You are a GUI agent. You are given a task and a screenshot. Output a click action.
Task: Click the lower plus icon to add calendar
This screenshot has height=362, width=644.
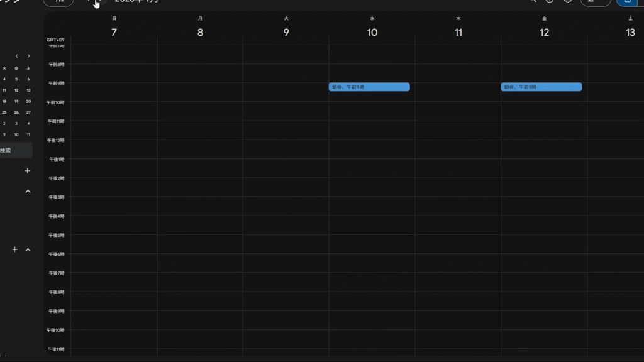tap(15, 250)
